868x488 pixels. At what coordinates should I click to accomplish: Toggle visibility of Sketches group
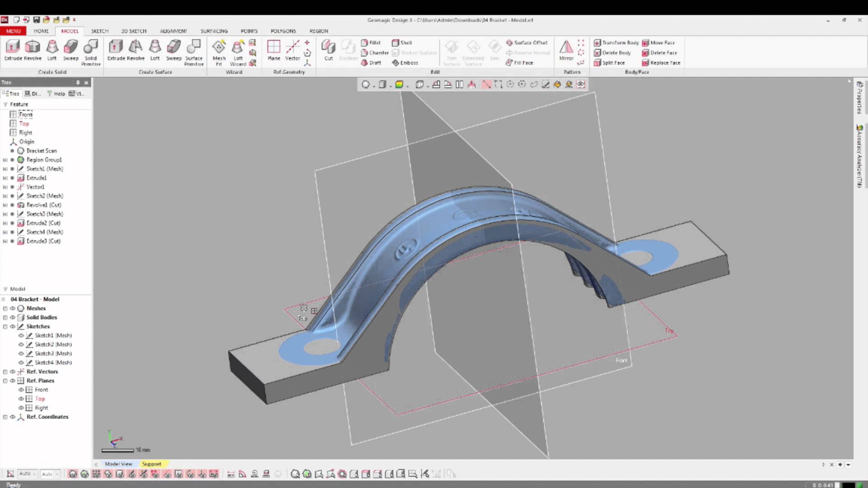13,327
